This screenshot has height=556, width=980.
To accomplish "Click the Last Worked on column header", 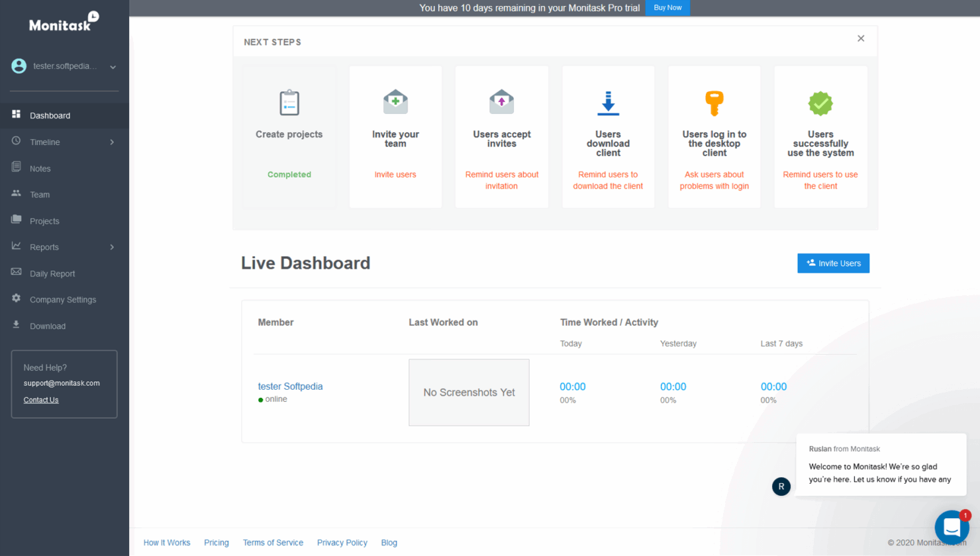I will (x=443, y=322).
